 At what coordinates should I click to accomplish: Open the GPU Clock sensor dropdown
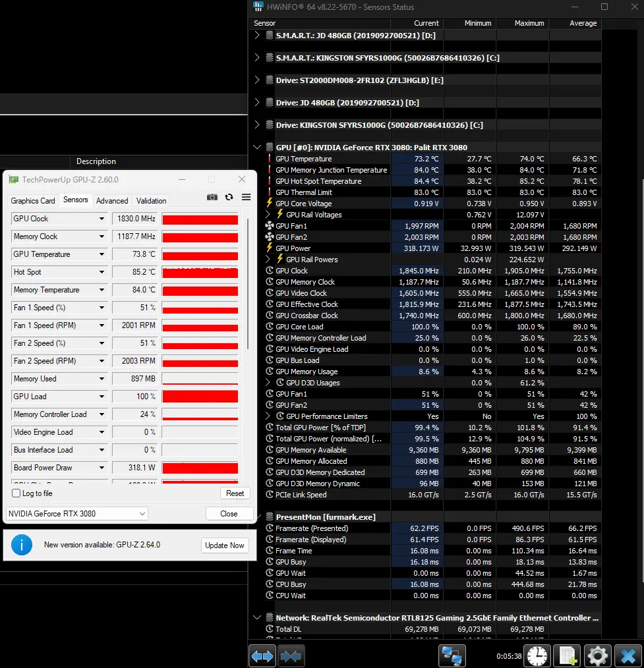click(x=102, y=219)
